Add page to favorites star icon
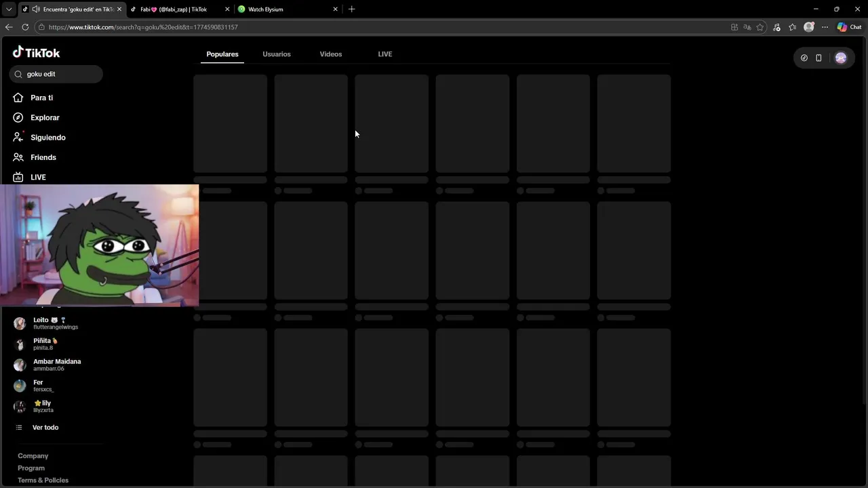 pos(760,27)
